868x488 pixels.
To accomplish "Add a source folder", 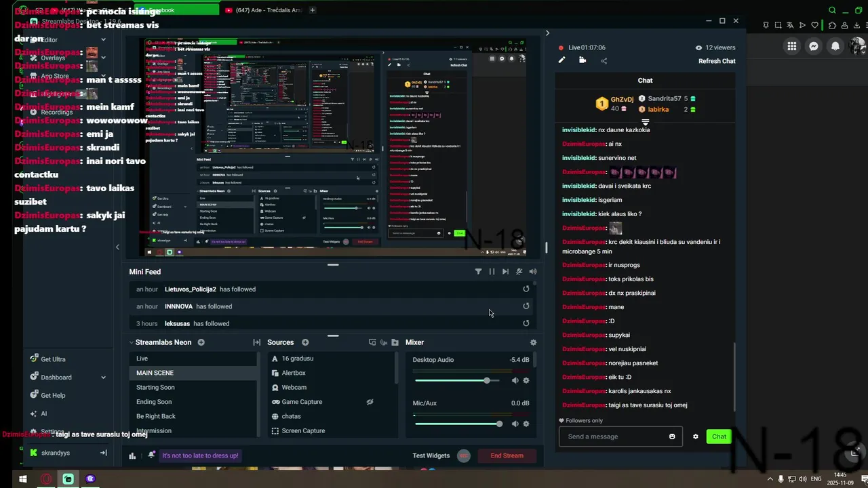I will (x=395, y=342).
